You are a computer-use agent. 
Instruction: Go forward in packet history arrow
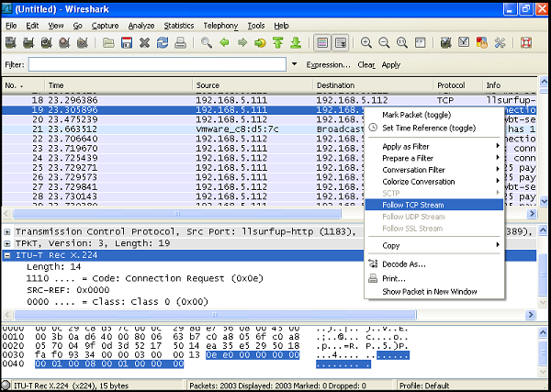(242, 43)
